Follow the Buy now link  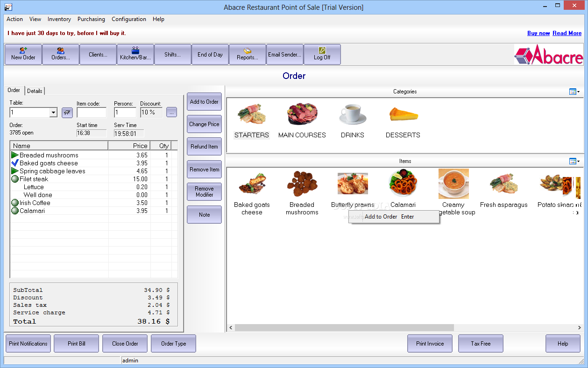pos(538,33)
